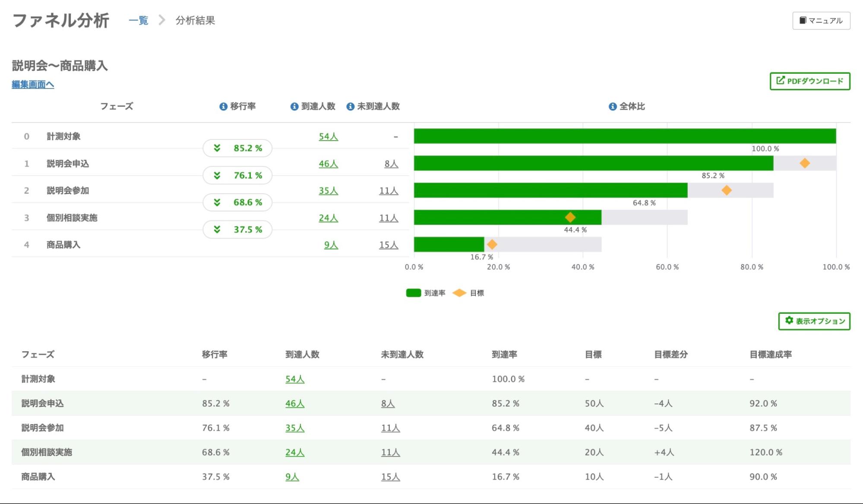Click info icon beside 未到達人数 header
The width and height of the screenshot is (863, 504).
(351, 107)
